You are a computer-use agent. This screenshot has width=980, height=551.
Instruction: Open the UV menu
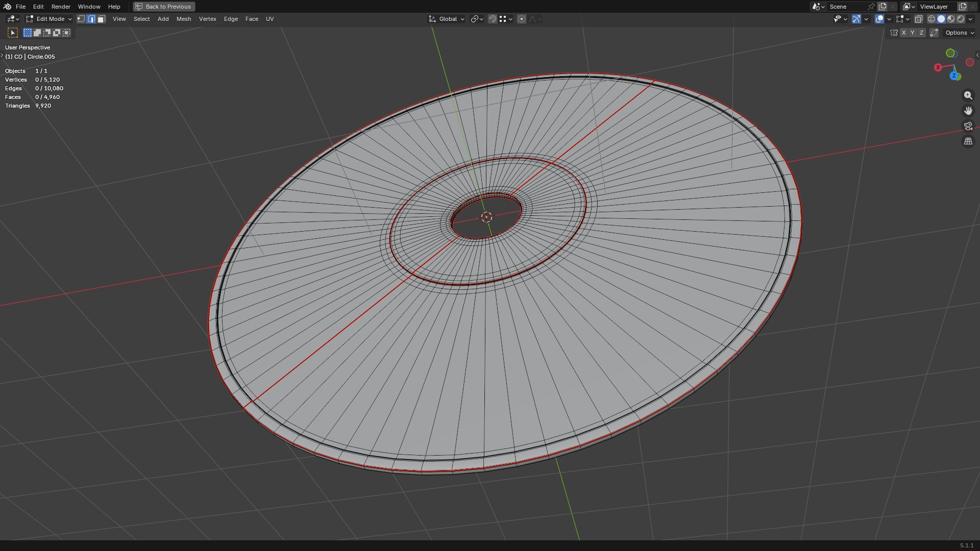pos(269,19)
